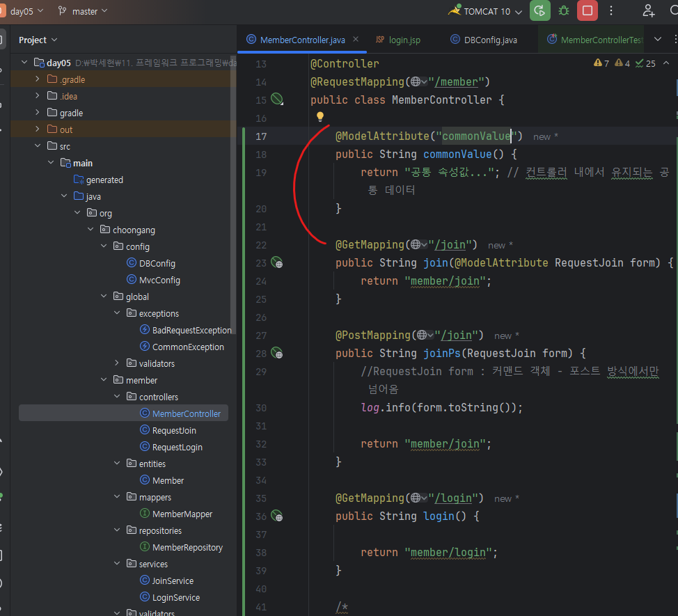The image size is (678, 616).
Task: Click the warnings count indicator showing 7
Action: click(601, 63)
